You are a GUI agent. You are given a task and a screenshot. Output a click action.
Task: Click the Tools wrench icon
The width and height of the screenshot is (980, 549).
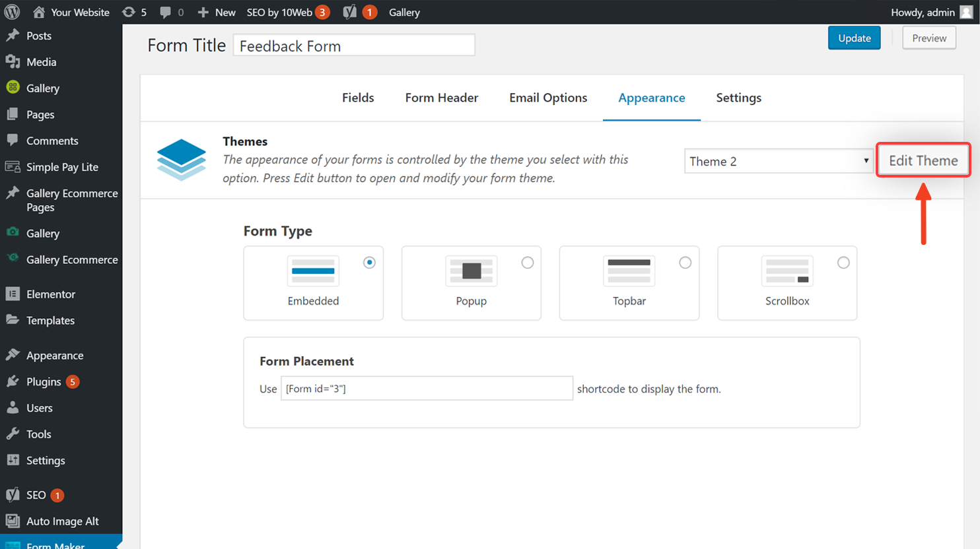(13, 434)
